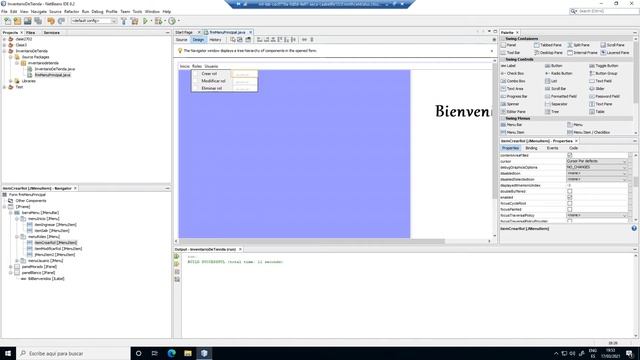Select Combo Box in the Palette
Viewport: 640px width, 360px height.
513,81
